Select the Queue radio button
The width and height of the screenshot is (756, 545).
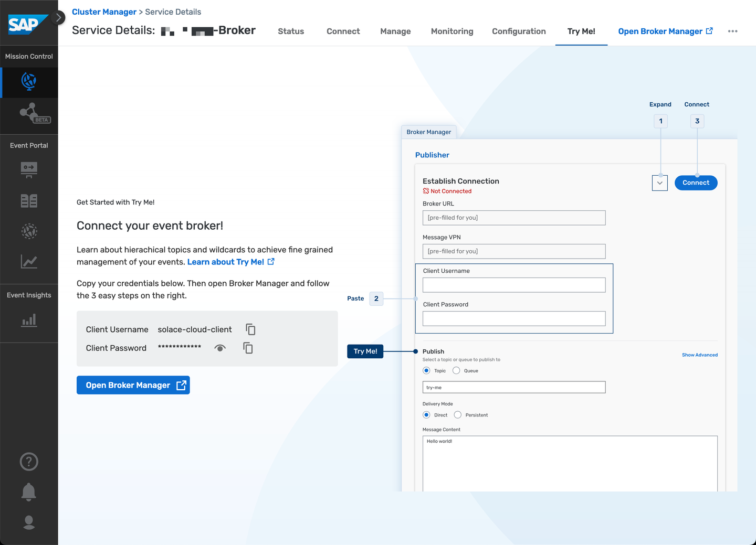456,370
